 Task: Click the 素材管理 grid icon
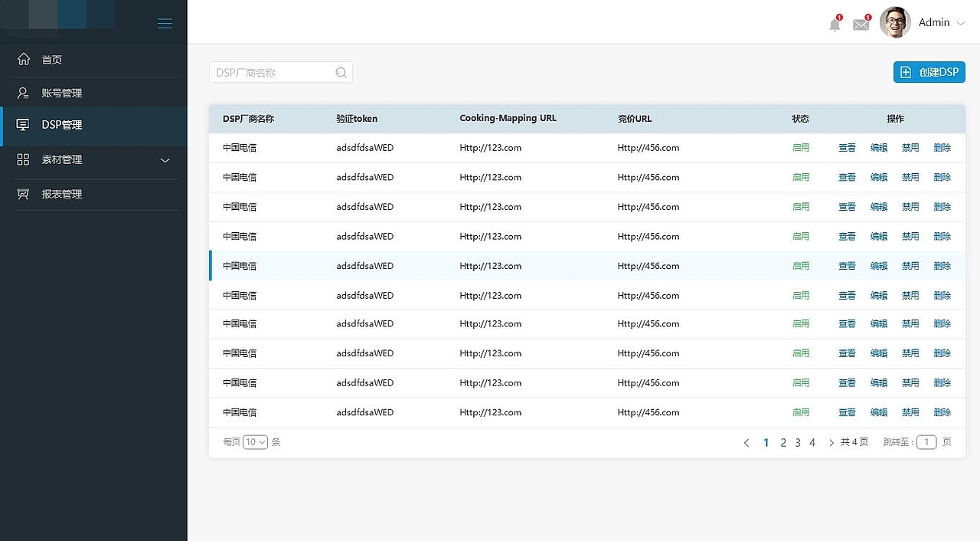point(24,159)
